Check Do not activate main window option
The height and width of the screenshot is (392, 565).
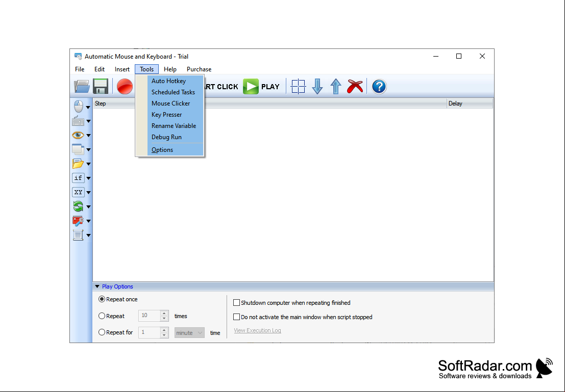(236, 317)
